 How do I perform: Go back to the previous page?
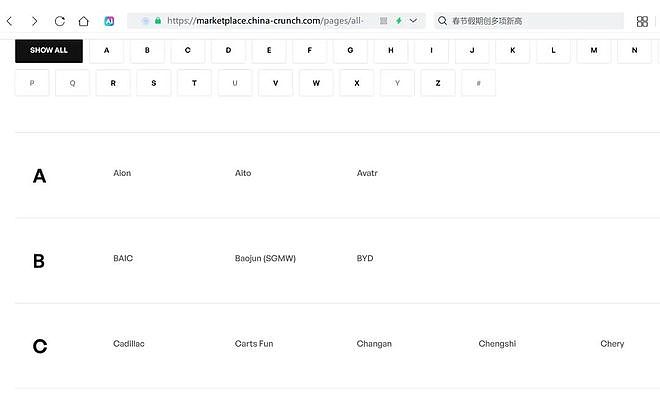[10, 21]
